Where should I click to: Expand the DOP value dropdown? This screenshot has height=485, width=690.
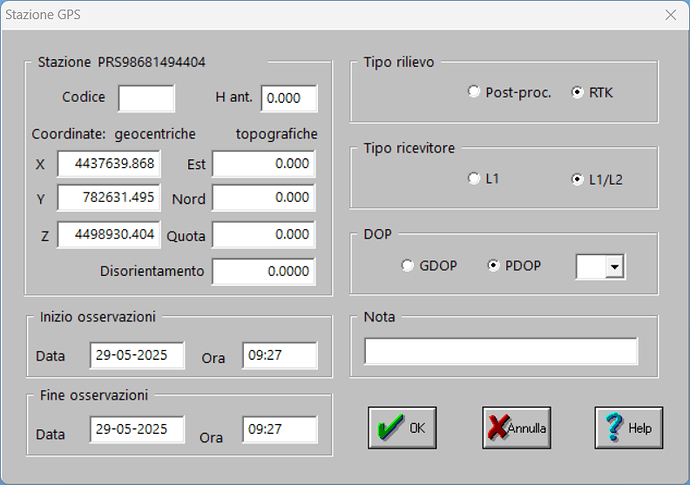(x=615, y=266)
